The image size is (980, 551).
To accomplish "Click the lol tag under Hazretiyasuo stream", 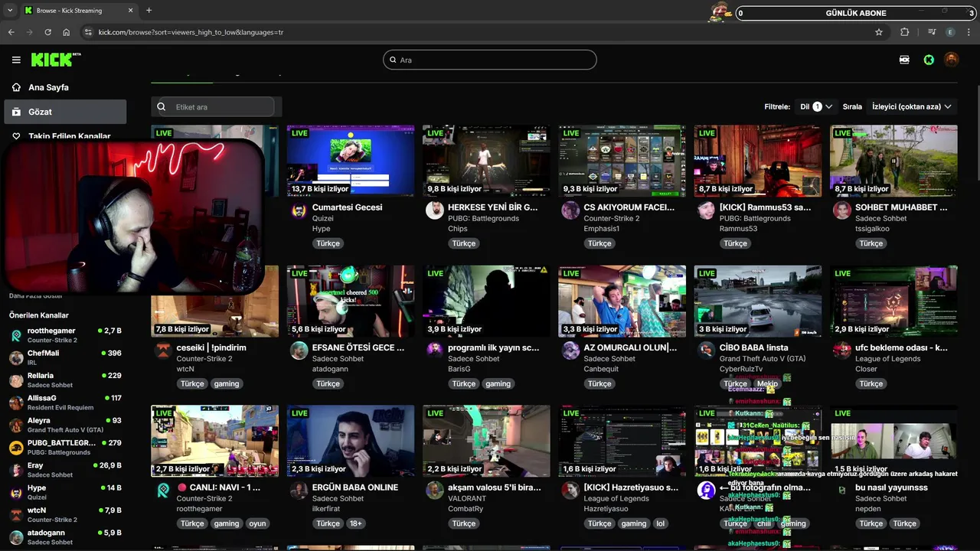I will [660, 523].
